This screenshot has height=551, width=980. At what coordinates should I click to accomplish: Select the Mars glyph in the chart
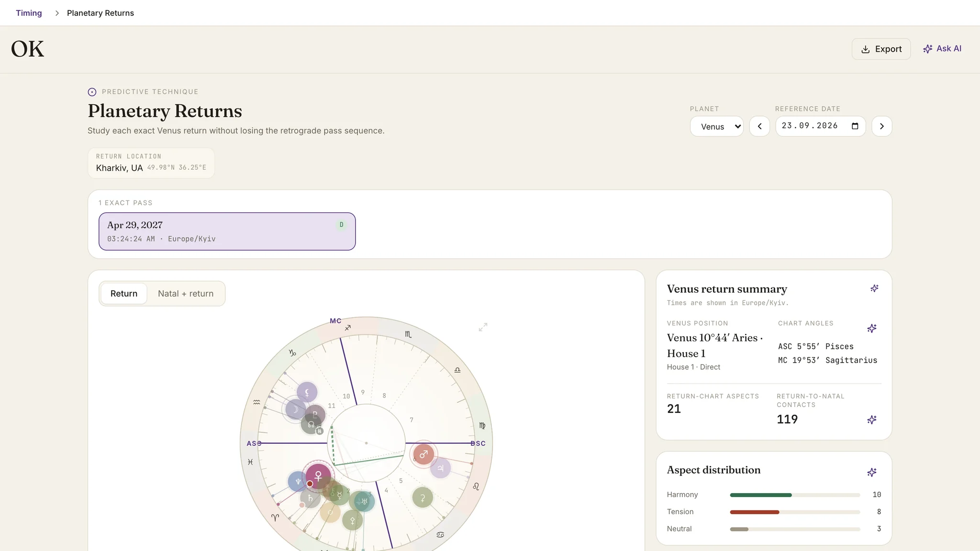(423, 454)
